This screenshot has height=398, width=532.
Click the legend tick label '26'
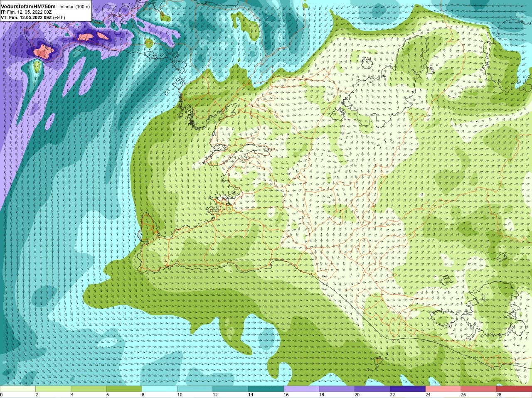click(x=464, y=395)
